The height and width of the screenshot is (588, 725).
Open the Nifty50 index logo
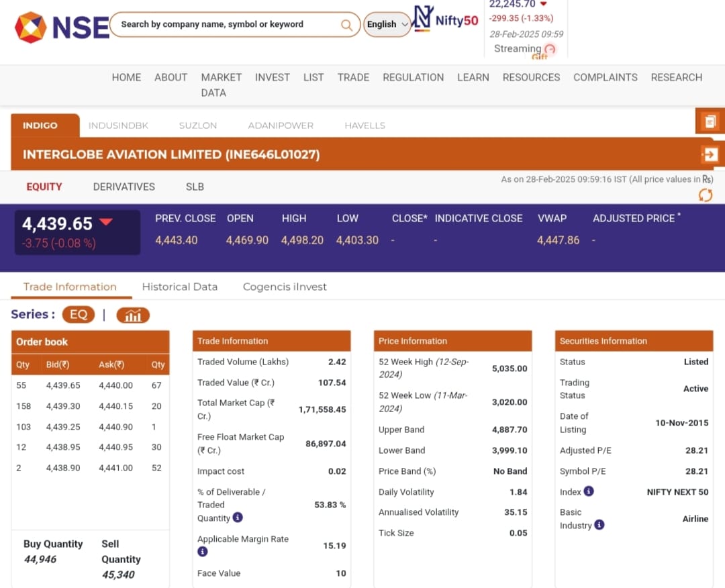pyautogui.click(x=446, y=19)
